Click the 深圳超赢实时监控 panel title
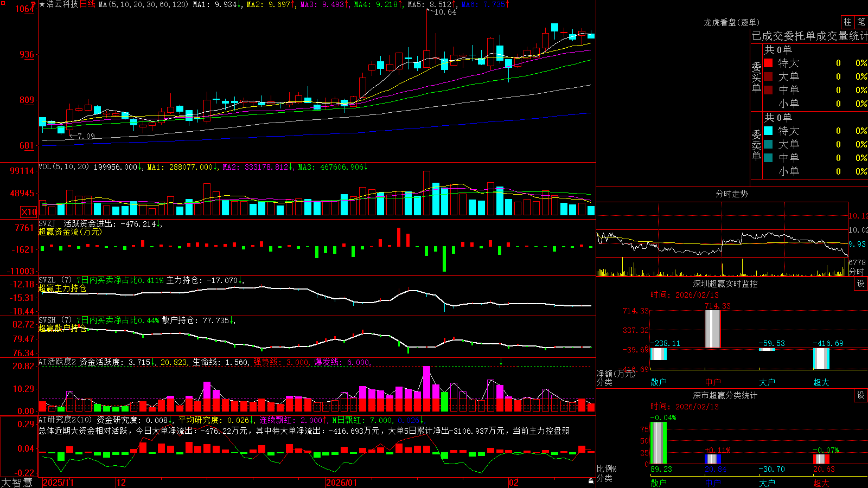868x488 pixels. coord(725,284)
